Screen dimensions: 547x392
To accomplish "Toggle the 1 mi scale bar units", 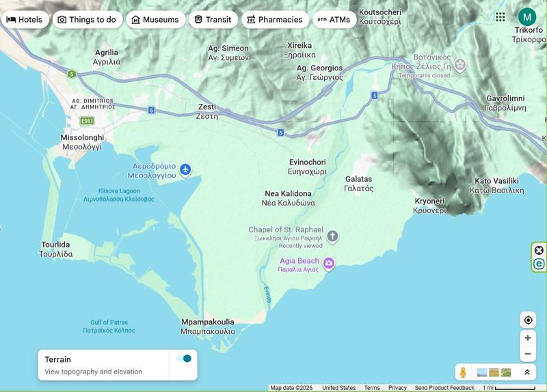I will point(509,388).
